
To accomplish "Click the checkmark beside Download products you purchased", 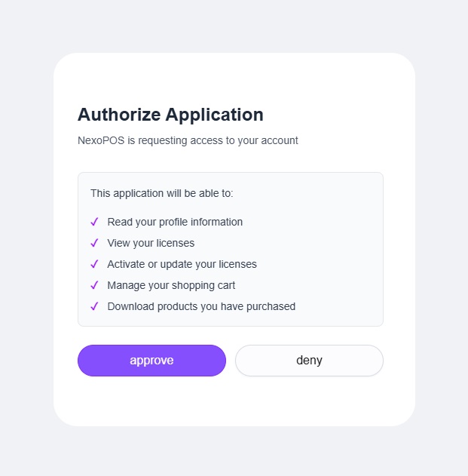I will tap(94, 306).
